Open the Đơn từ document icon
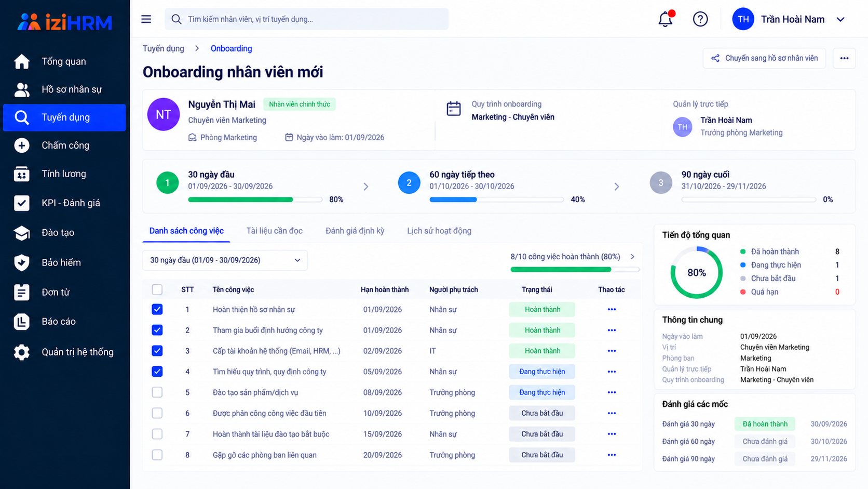Image resolution: width=868 pixels, height=489 pixels. 22,292
